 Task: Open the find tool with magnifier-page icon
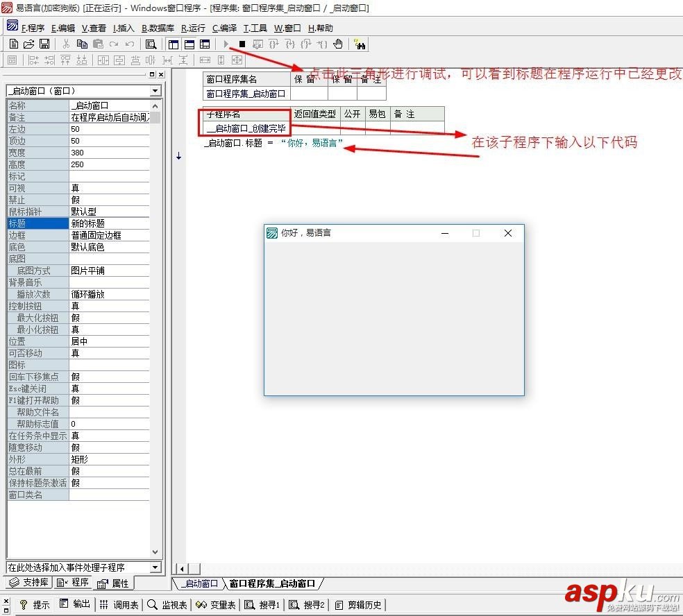[x=151, y=44]
